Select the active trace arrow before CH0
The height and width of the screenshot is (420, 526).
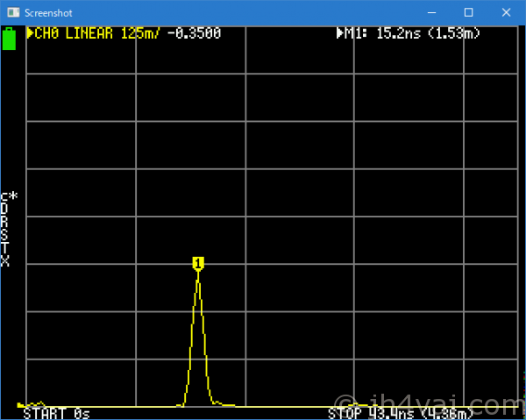click(31, 33)
